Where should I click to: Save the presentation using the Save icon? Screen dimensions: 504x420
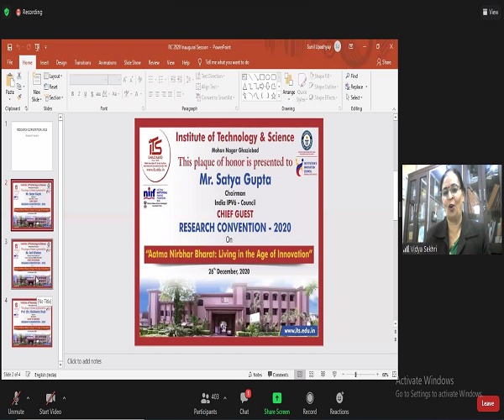click(9, 47)
